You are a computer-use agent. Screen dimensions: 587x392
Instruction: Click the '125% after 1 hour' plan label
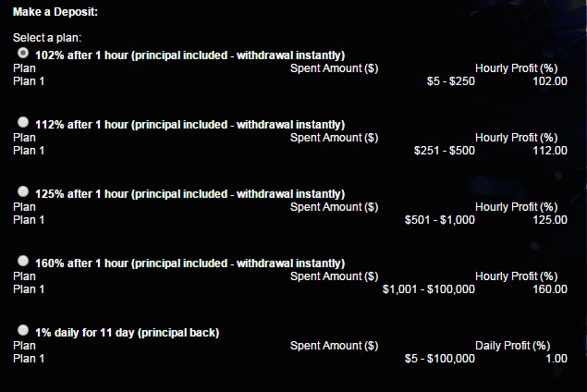(x=190, y=194)
